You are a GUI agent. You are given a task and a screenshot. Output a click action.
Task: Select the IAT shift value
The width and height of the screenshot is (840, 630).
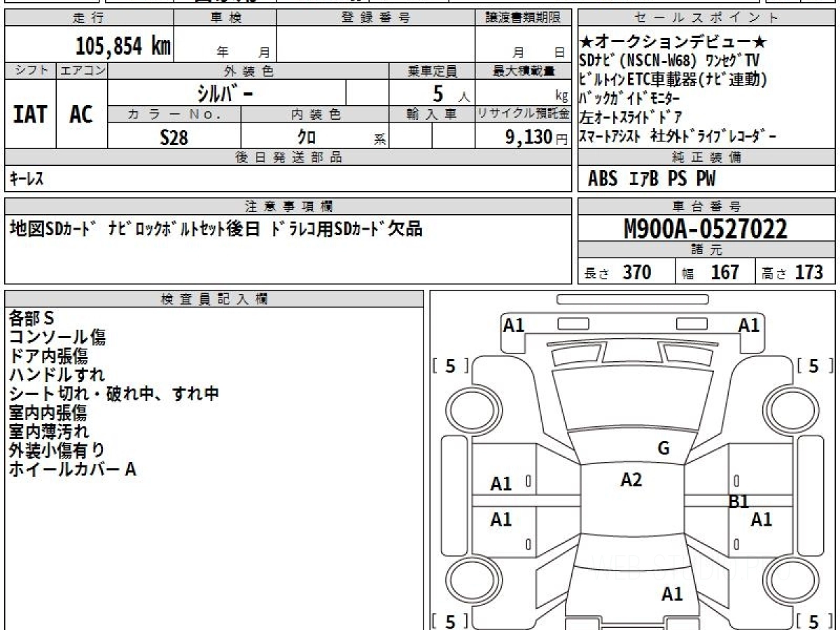point(30,115)
